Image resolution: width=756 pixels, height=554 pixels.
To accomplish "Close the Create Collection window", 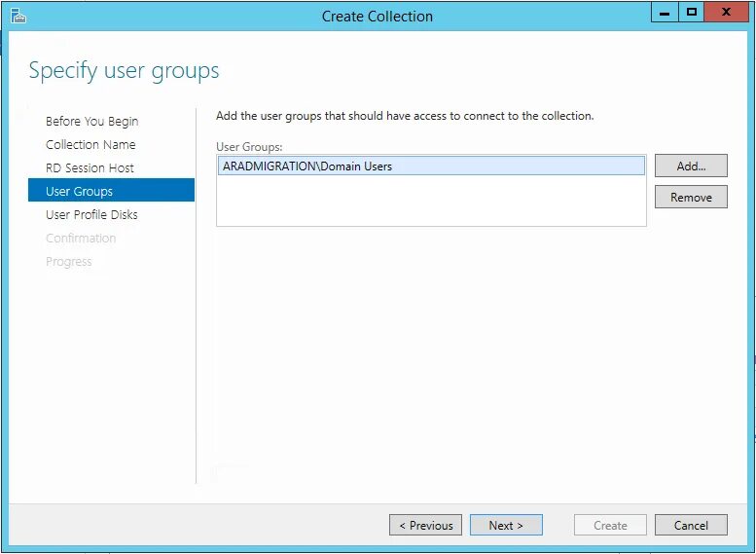I will tap(726, 13).
